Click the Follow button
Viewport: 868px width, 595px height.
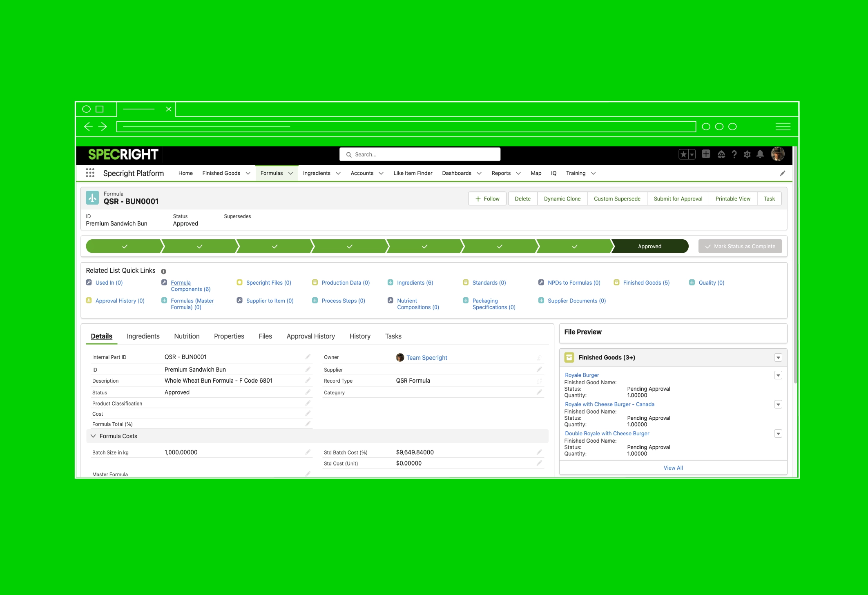click(x=487, y=199)
